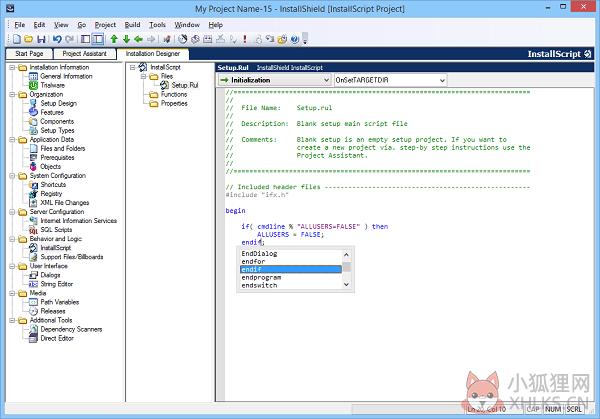
Task: Click the green back arrow icon
Action: [x=139, y=39]
